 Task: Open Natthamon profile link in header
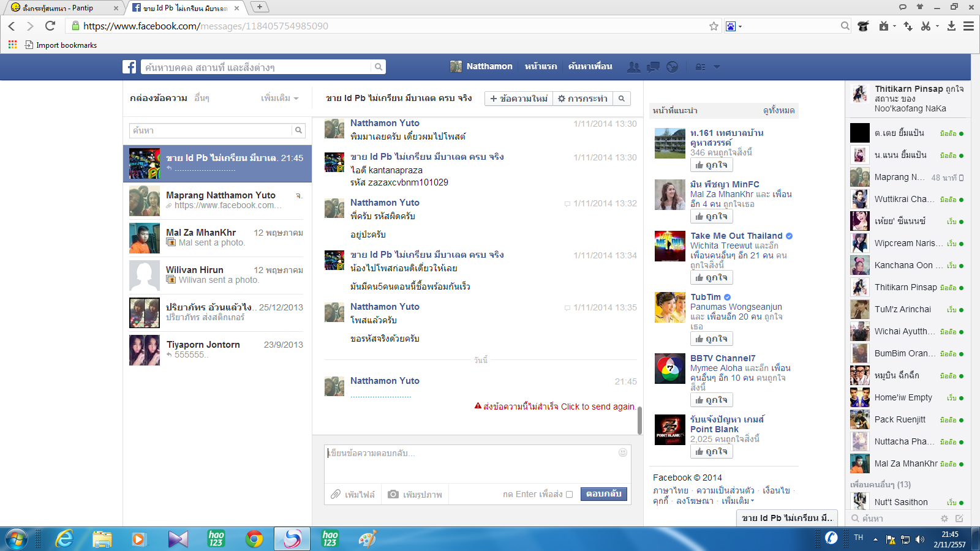coord(481,66)
